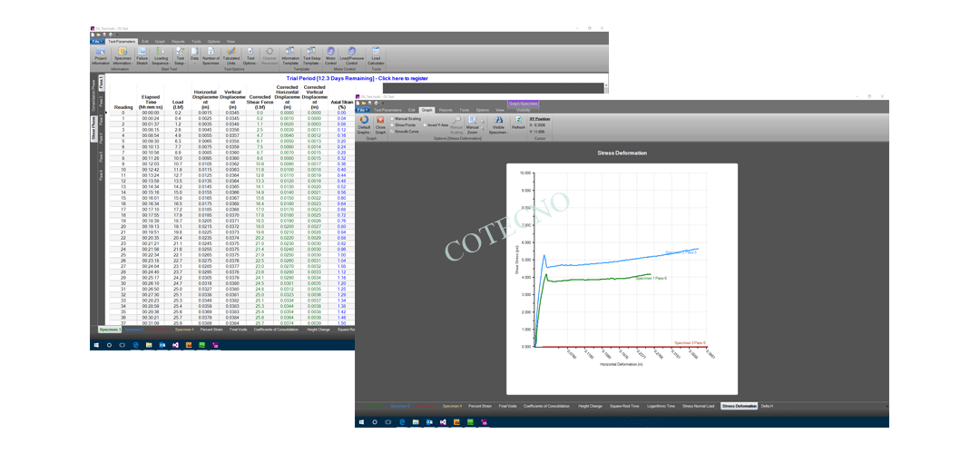Open Specimen Information in the back window
This screenshot has height=454, width=980.
pyautogui.click(x=123, y=56)
